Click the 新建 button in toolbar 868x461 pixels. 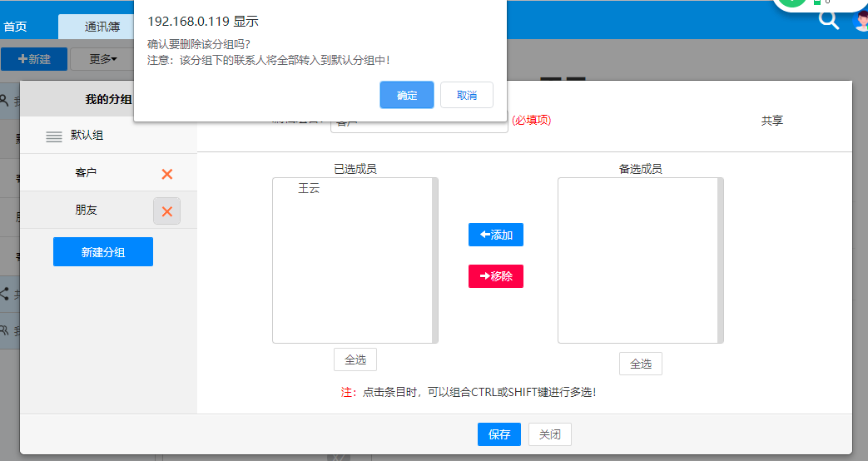pos(34,59)
